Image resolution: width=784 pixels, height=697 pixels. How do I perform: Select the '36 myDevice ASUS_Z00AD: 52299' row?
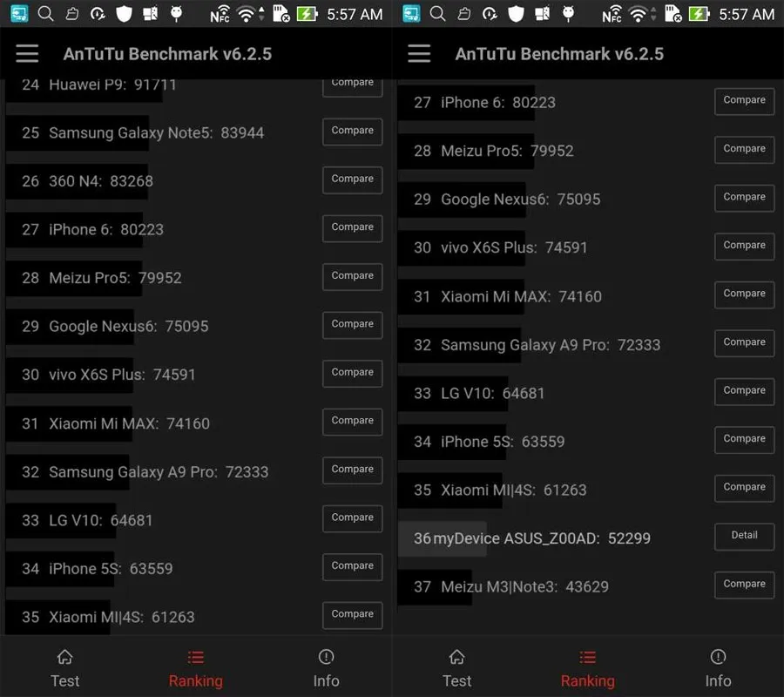[587, 538]
